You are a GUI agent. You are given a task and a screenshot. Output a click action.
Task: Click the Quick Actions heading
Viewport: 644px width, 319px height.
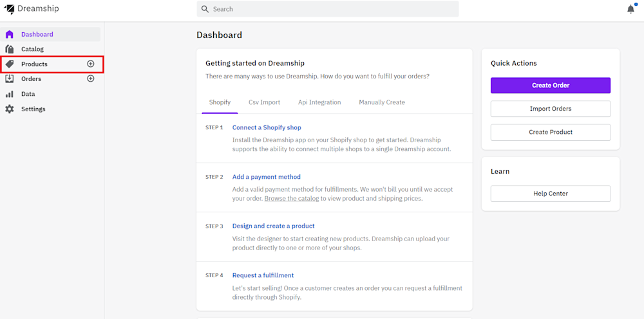[514, 63]
